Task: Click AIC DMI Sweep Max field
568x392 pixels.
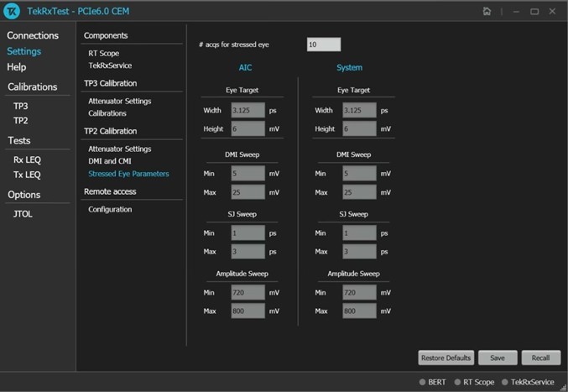Action: click(x=248, y=192)
